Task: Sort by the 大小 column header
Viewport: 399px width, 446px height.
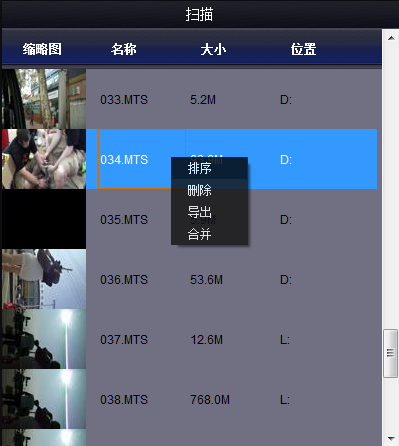Action: point(213,49)
